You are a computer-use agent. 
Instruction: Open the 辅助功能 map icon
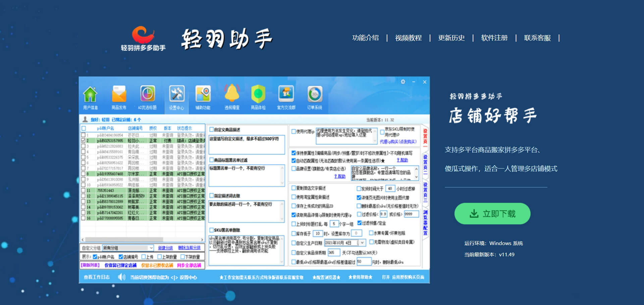(203, 94)
